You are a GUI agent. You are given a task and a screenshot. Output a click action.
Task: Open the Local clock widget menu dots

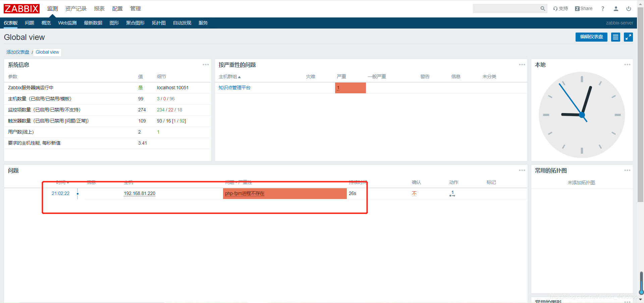pos(627,64)
